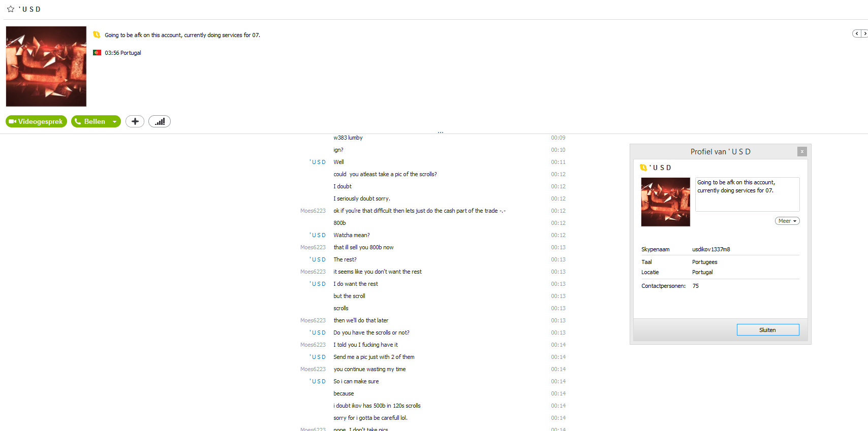Click sender name ' U S D beside 'Well'

click(x=318, y=162)
